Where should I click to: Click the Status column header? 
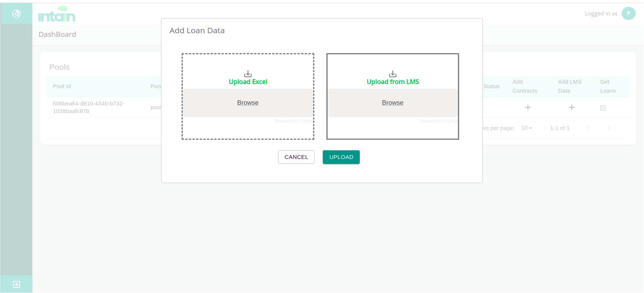click(491, 86)
